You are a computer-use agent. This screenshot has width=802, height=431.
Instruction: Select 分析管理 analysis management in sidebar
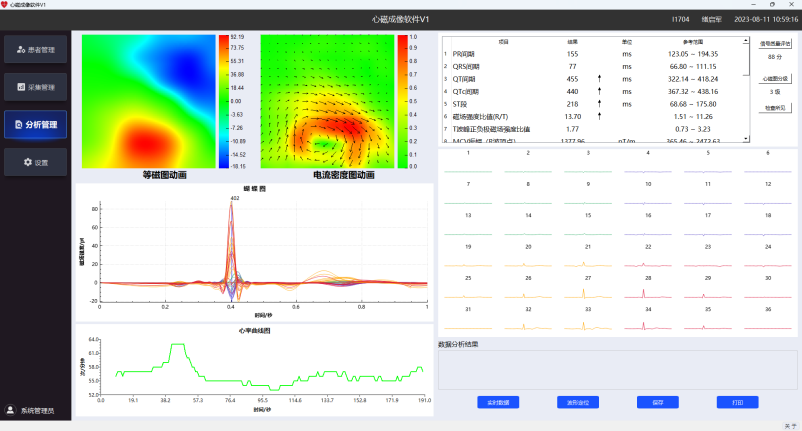pos(35,124)
